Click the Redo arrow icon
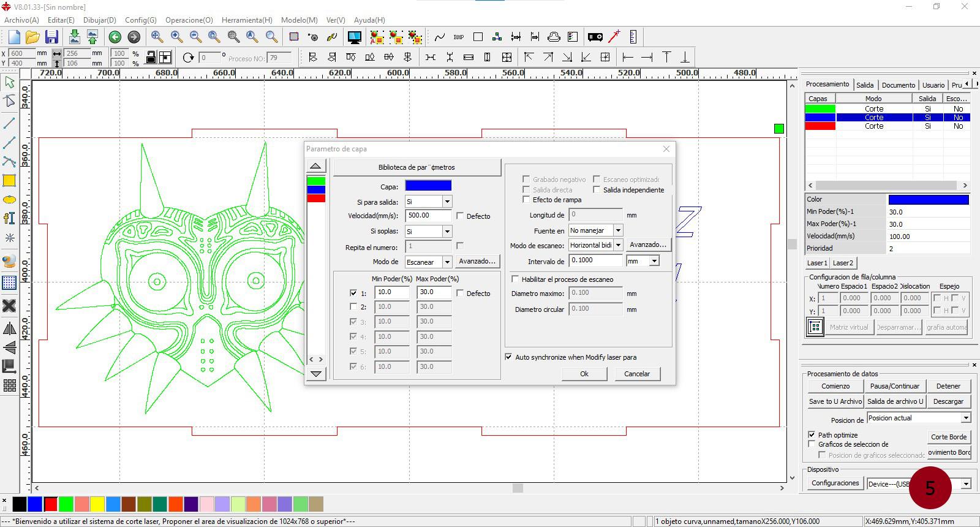 134,37
